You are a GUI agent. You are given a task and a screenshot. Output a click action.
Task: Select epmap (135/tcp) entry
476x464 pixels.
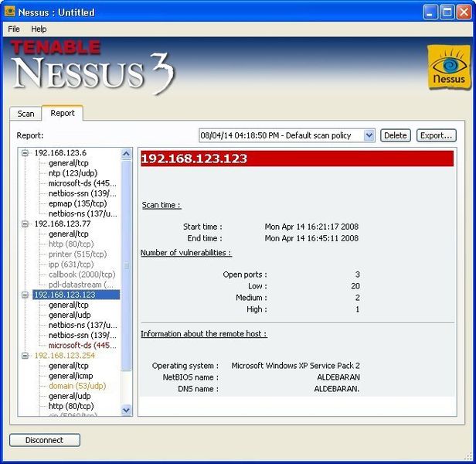[x=77, y=203]
